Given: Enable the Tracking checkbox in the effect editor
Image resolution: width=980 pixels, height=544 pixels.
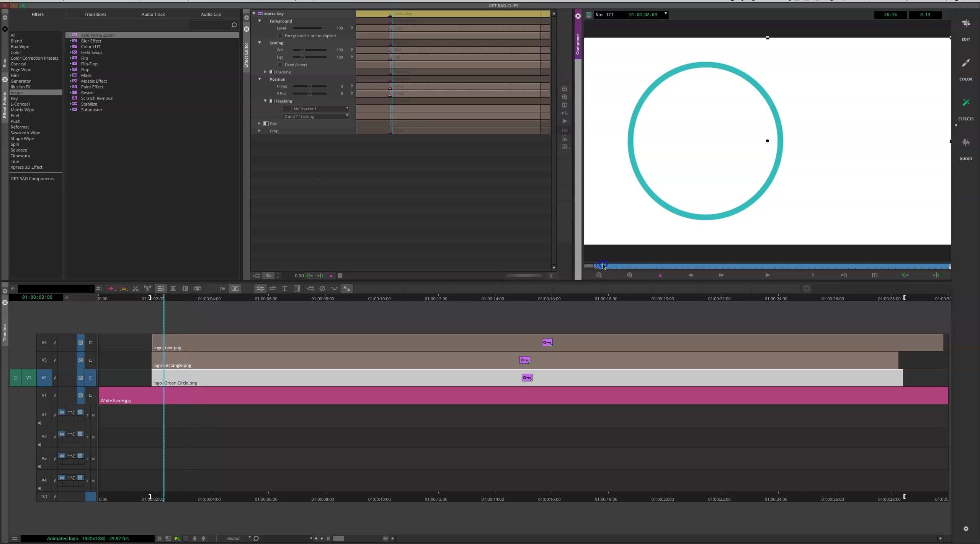Looking at the screenshot, I should click(x=272, y=72).
